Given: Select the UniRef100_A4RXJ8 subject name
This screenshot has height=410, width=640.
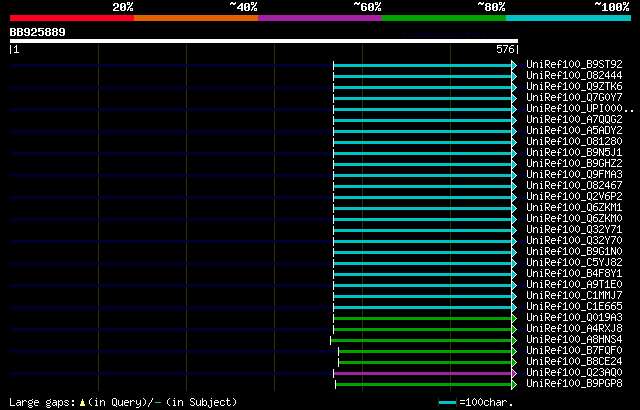Looking at the screenshot, I should click(x=574, y=329).
